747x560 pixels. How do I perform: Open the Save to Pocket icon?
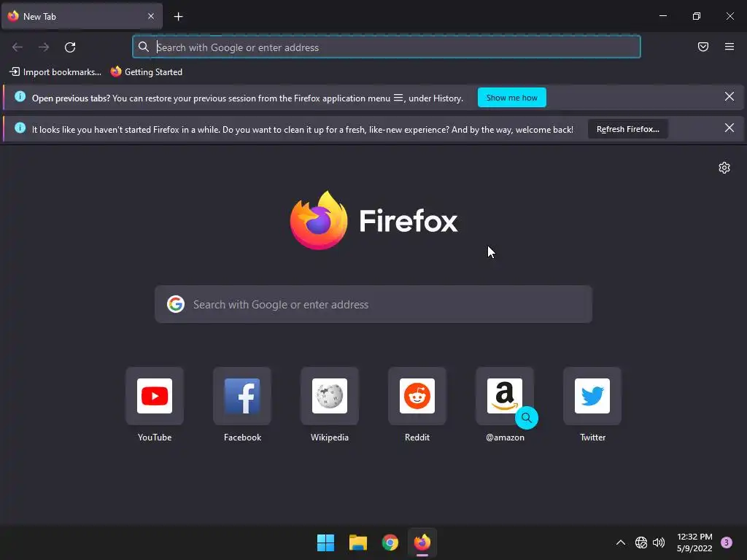(703, 47)
